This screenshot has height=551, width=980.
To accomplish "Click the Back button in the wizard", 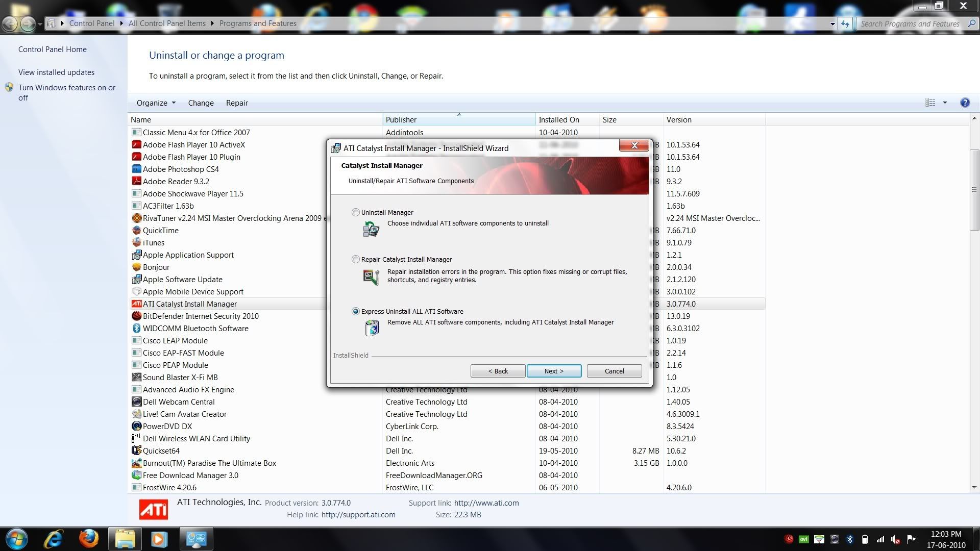I will [x=498, y=371].
